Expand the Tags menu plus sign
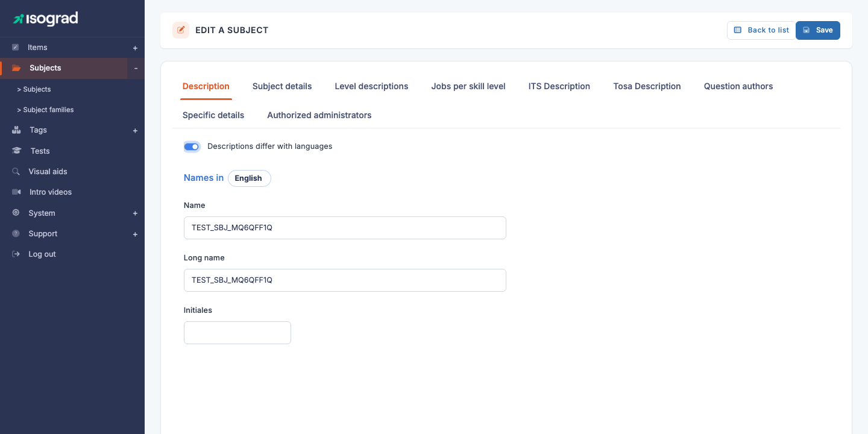 point(135,131)
